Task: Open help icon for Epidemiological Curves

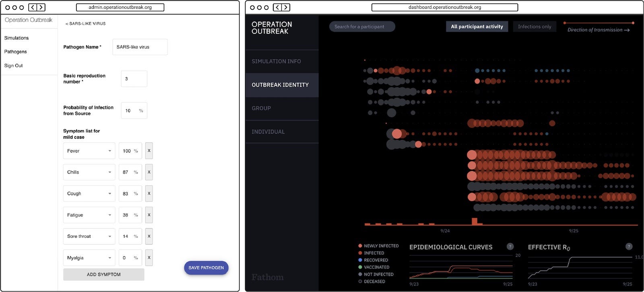Action: tap(510, 247)
